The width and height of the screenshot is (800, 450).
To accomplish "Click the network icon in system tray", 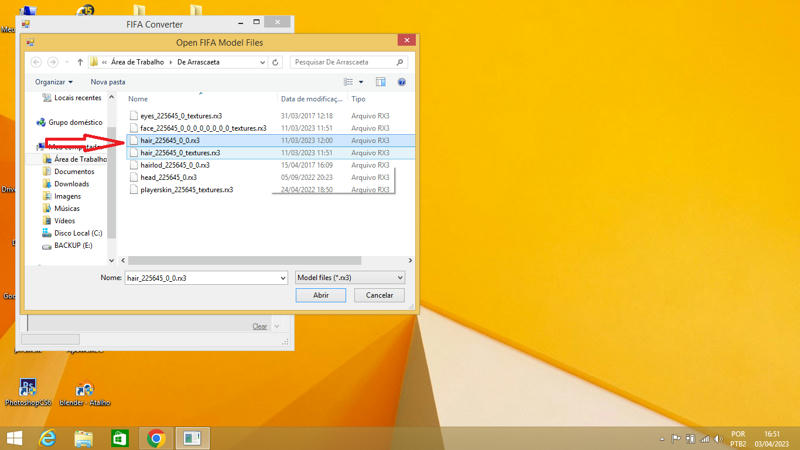I will click(705, 439).
